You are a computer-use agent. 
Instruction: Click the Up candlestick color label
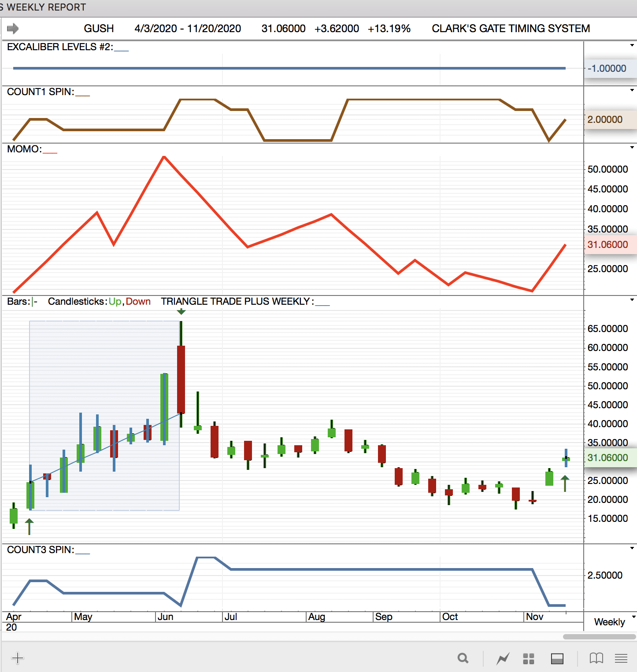pos(115,301)
